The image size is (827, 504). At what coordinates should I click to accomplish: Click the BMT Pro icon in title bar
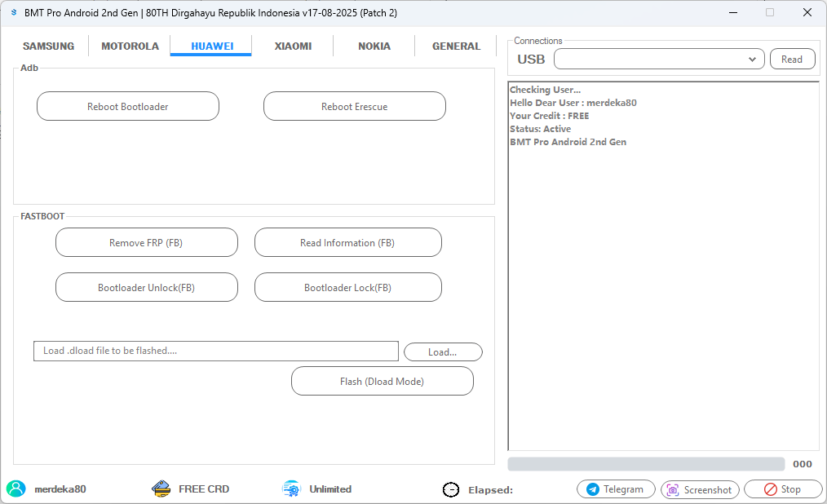coord(14,12)
